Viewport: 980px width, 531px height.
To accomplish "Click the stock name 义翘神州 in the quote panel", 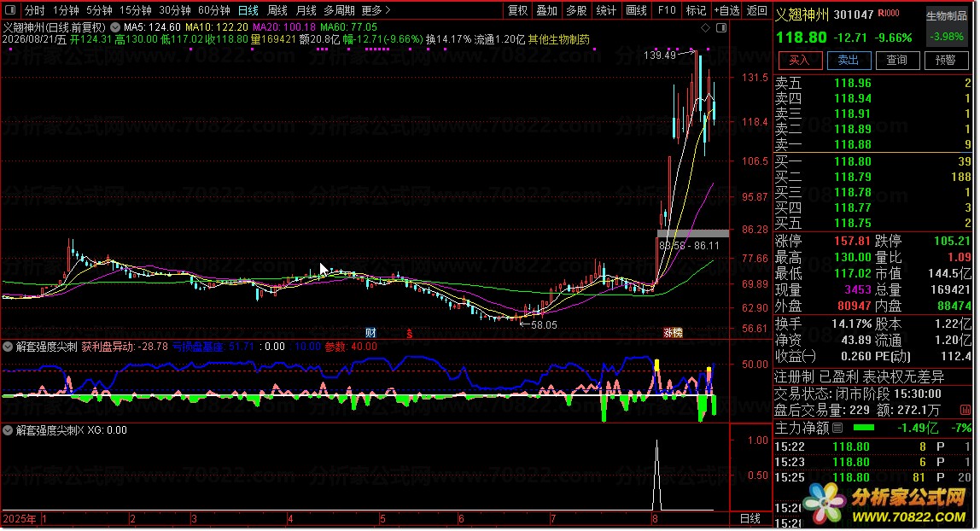I will pos(802,15).
